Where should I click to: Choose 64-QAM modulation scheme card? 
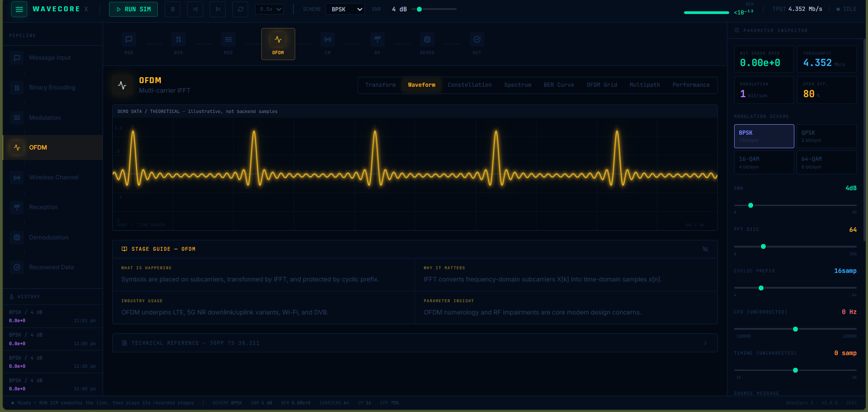click(826, 163)
